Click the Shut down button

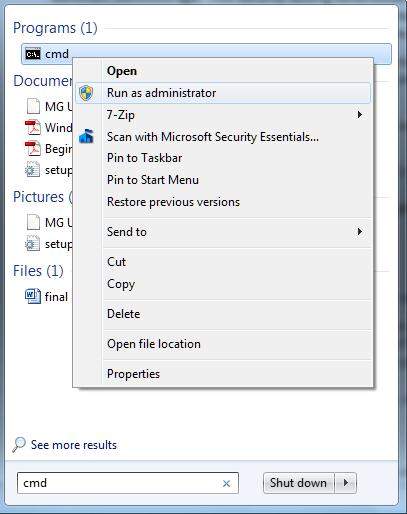click(x=298, y=483)
